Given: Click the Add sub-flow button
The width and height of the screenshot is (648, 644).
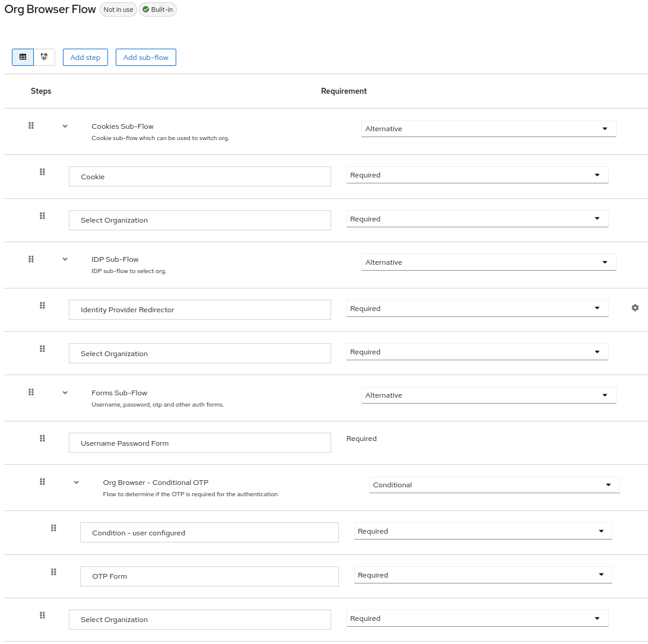Looking at the screenshot, I should click(x=145, y=57).
